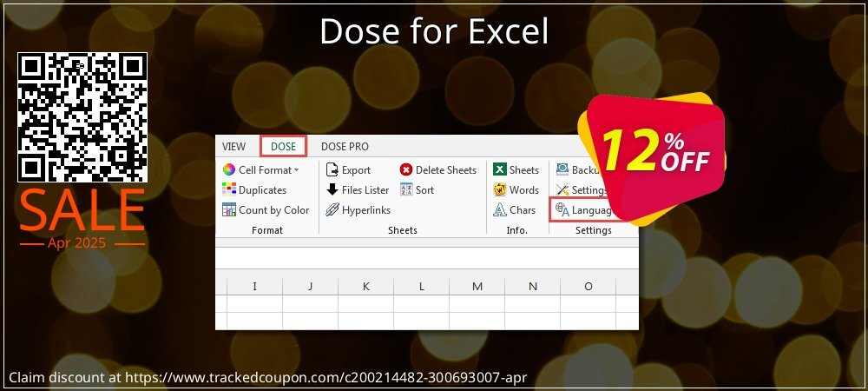Click the Chars label

coord(523,210)
